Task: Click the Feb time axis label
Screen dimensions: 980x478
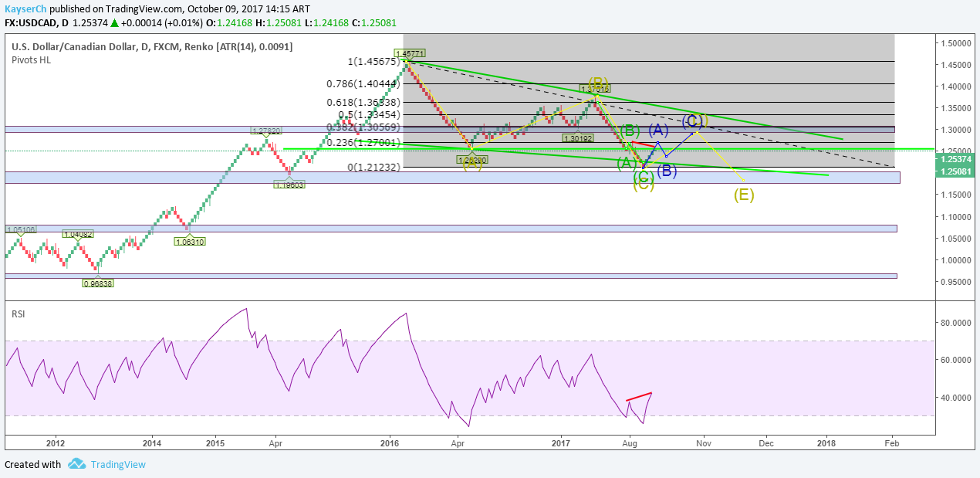Action: 891,443
